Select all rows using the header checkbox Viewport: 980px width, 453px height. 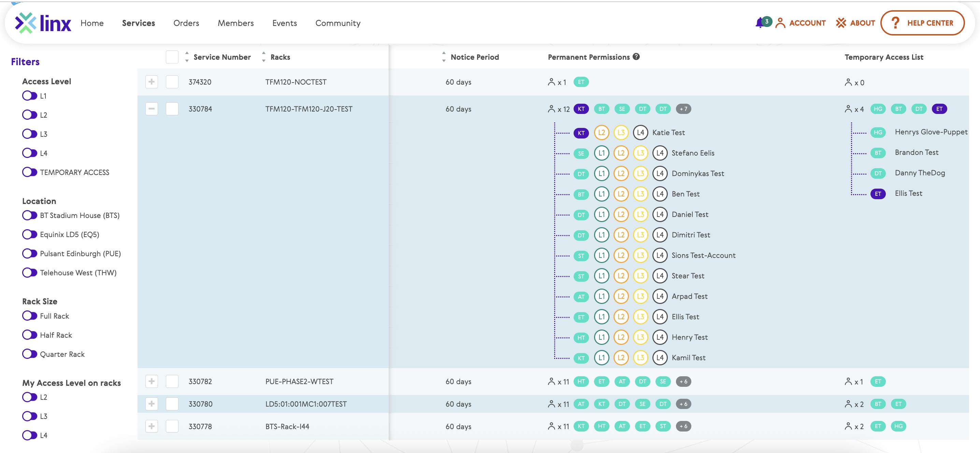pyautogui.click(x=172, y=57)
